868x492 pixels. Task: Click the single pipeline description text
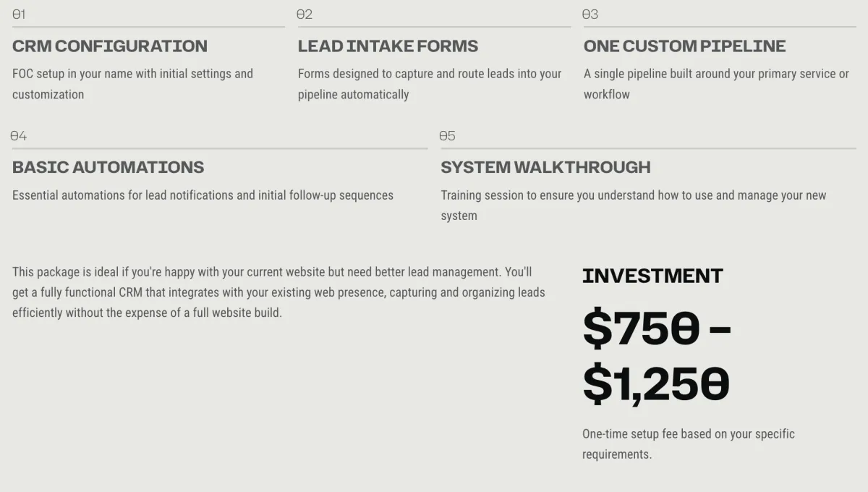(x=716, y=84)
